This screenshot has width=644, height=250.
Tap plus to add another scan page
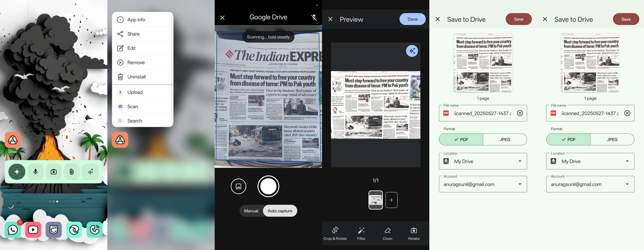click(x=391, y=200)
